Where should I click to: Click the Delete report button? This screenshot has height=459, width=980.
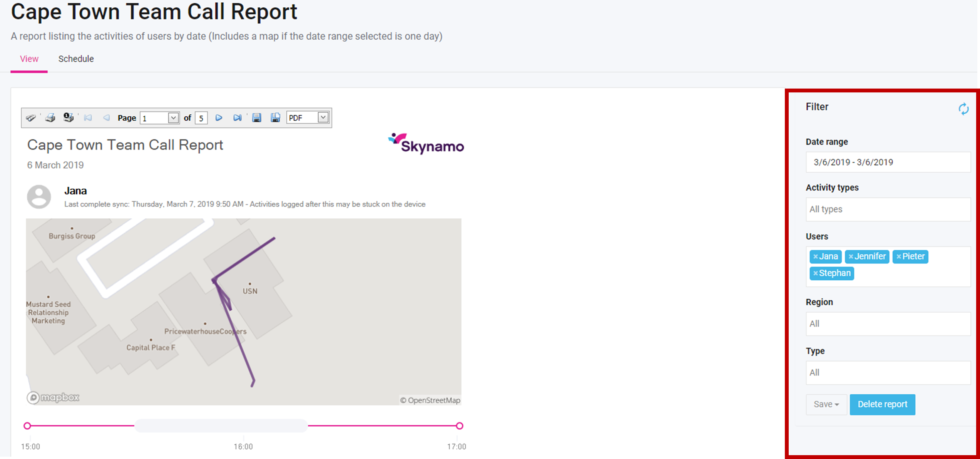click(x=882, y=404)
